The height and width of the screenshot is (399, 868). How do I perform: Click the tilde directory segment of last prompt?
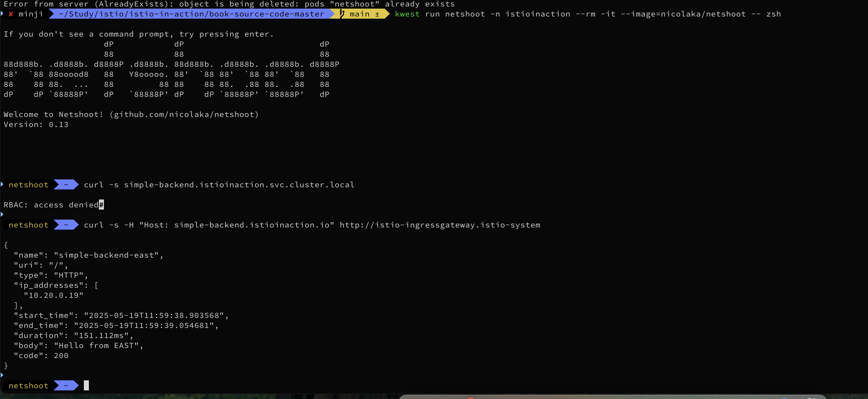(x=66, y=386)
